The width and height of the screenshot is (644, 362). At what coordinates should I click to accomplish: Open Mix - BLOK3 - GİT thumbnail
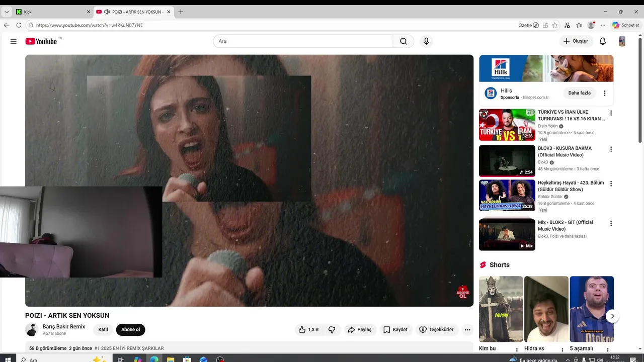click(x=507, y=234)
